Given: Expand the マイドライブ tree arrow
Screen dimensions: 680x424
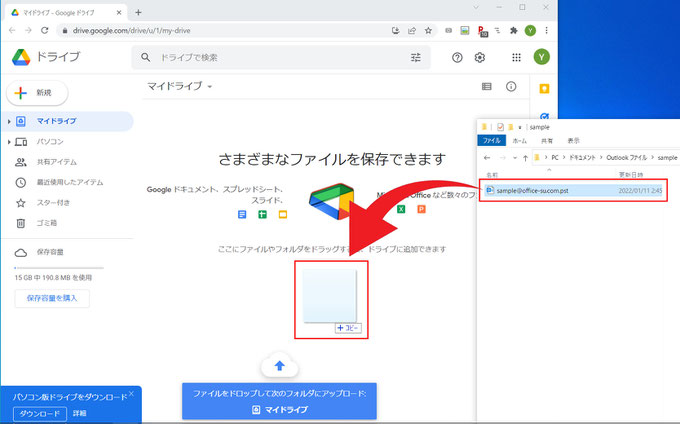Looking at the screenshot, I should point(9,121).
